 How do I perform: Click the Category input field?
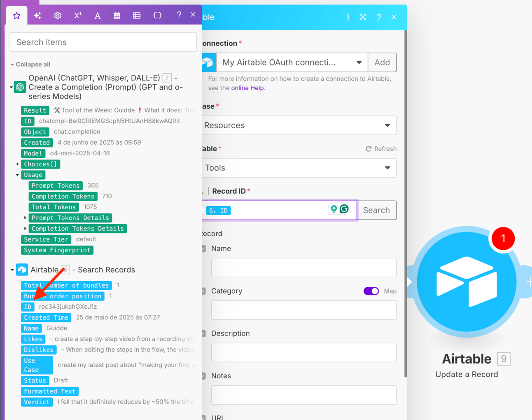[x=304, y=310]
